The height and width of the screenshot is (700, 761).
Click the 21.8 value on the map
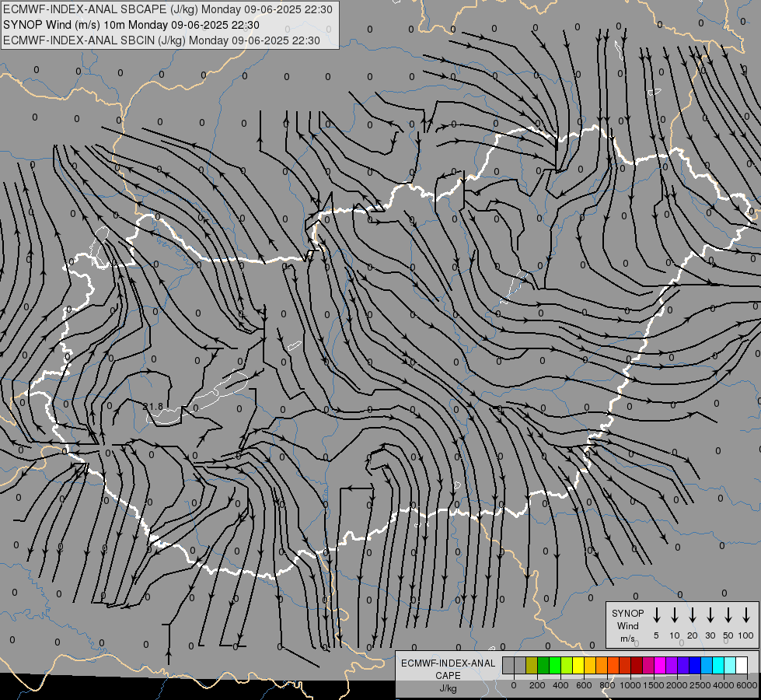click(x=153, y=406)
